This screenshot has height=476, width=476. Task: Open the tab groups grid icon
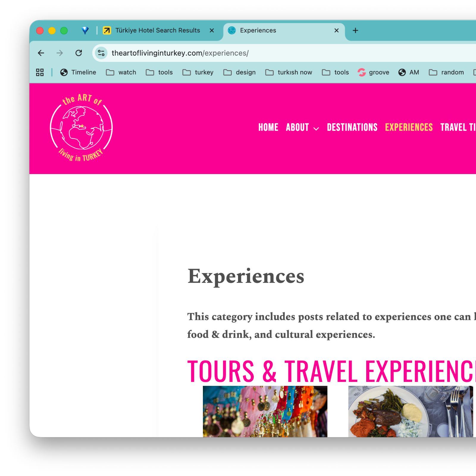40,72
